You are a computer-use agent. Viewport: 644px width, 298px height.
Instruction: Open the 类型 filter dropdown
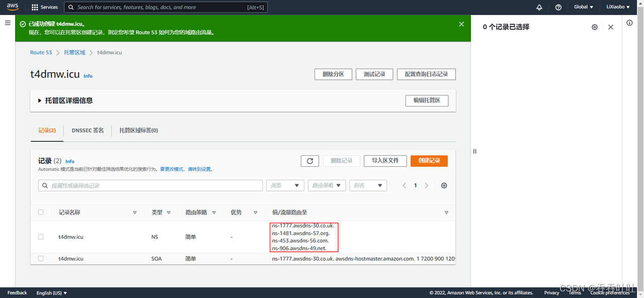click(x=285, y=185)
